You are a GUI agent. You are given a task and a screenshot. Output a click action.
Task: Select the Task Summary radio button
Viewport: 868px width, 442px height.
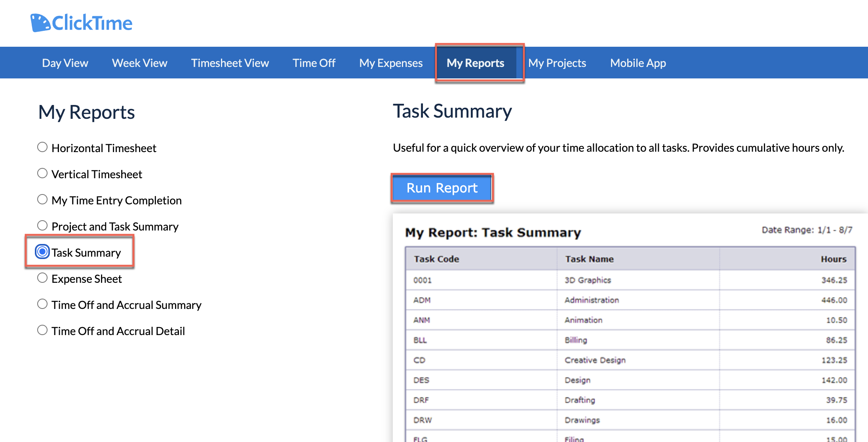(x=42, y=252)
